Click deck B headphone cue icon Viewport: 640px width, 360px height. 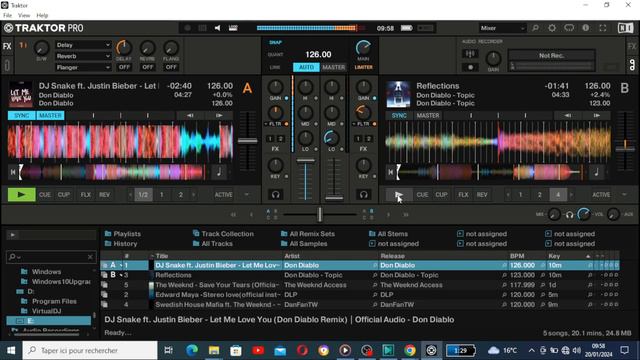click(x=364, y=195)
